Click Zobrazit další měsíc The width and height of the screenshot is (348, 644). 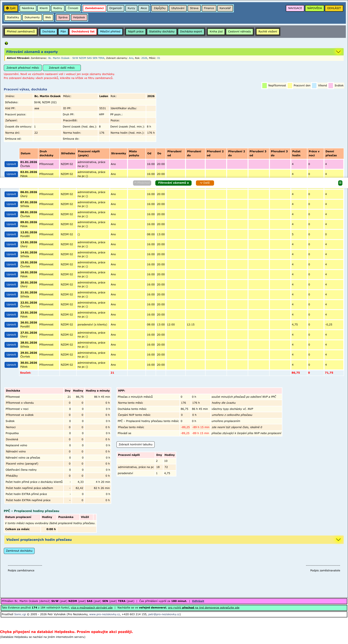[62, 68]
